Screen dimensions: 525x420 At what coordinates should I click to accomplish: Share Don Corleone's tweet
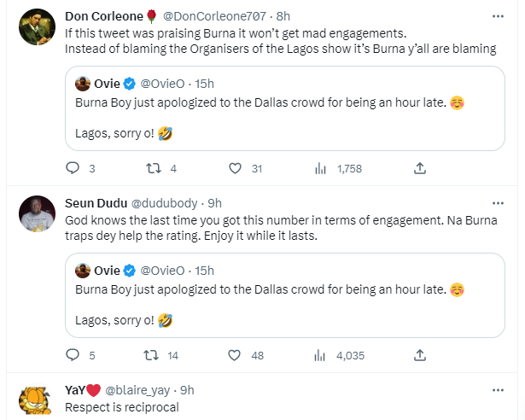tap(419, 169)
